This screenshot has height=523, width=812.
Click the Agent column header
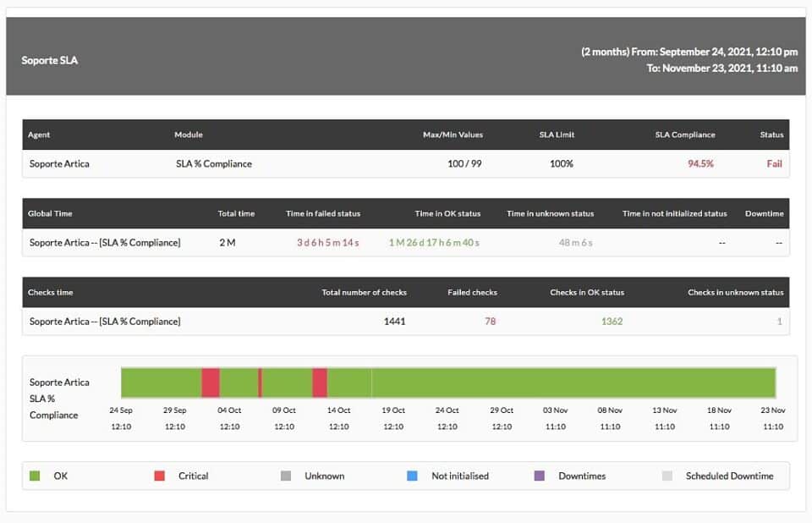point(39,135)
